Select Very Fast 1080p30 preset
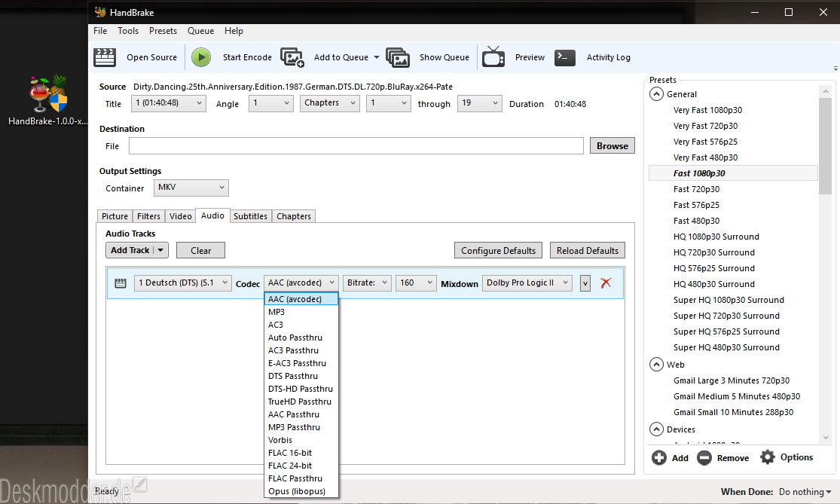The height and width of the screenshot is (504, 840). point(707,110)
